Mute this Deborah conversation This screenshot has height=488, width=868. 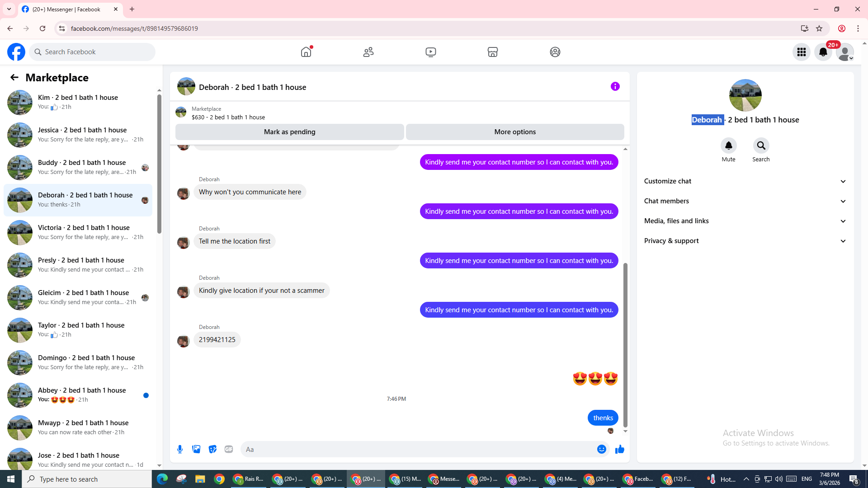(x=728, y=146)
